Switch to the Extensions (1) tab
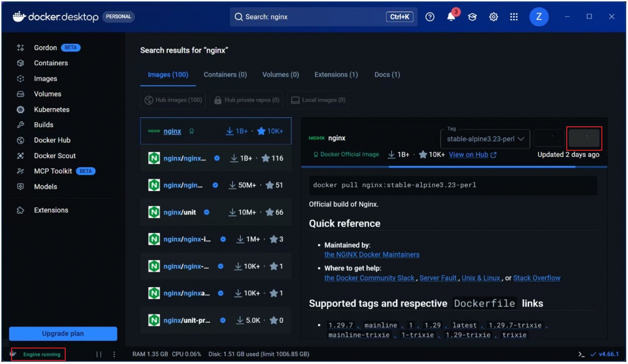628x364 pixels. click(x=336, y=74)
